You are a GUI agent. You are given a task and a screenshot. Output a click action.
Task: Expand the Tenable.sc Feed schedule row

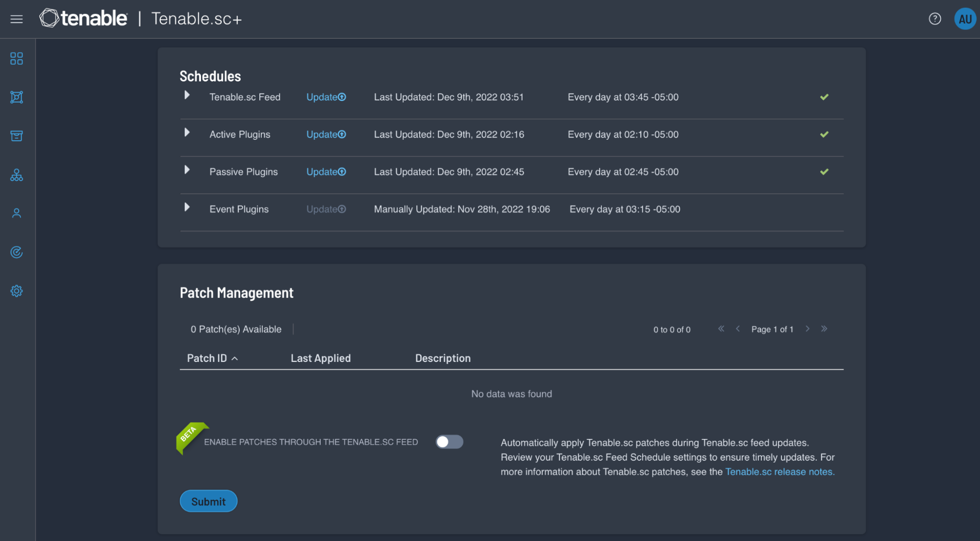click(x=187, y=95)
